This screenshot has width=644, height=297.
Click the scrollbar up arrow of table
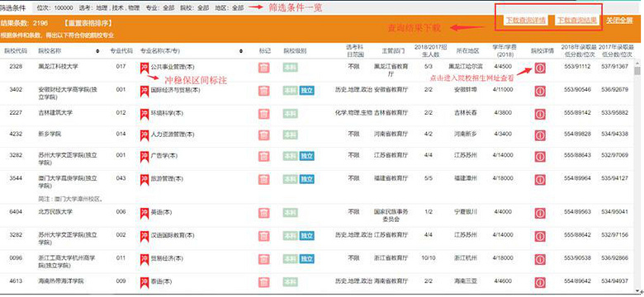[637, 63]
